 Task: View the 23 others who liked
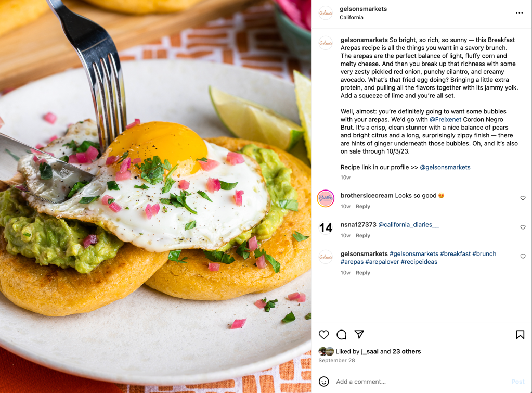pyautogui.click(x=407, y=351)
